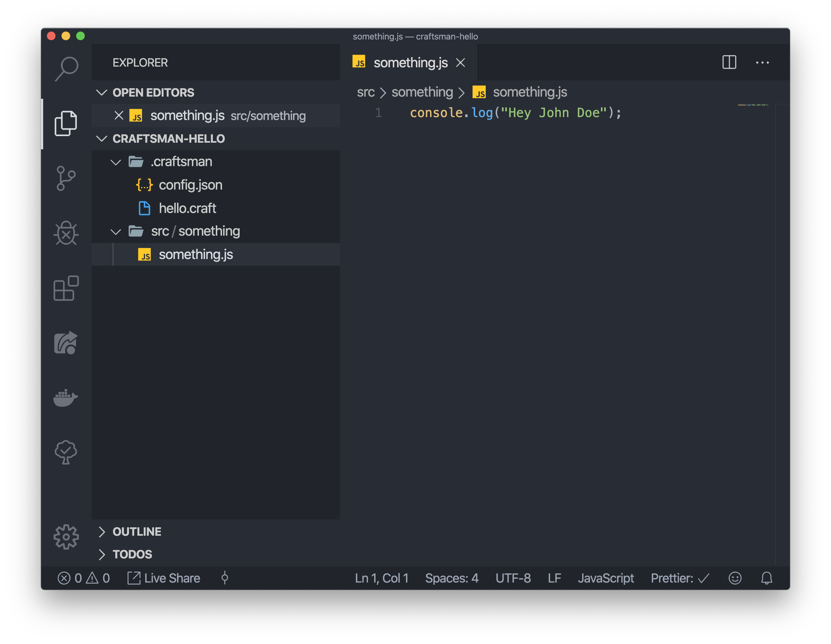831x644 pixels.
Task: Toggle the Prettier status bar item
Action: (x=680, y=578)
